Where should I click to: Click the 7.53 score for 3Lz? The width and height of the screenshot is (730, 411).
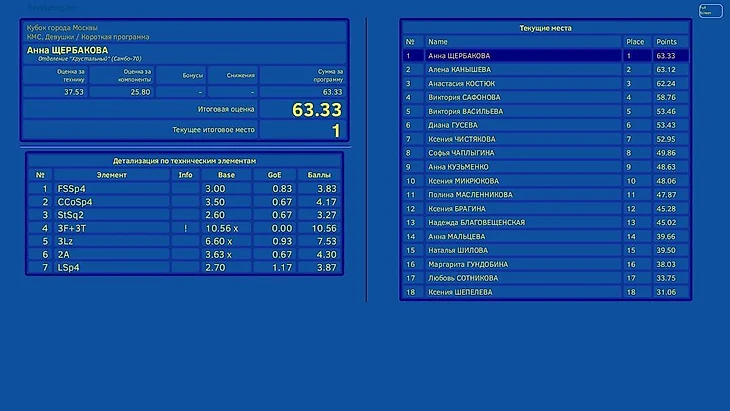pyautogui.click(x=326, y=241)
